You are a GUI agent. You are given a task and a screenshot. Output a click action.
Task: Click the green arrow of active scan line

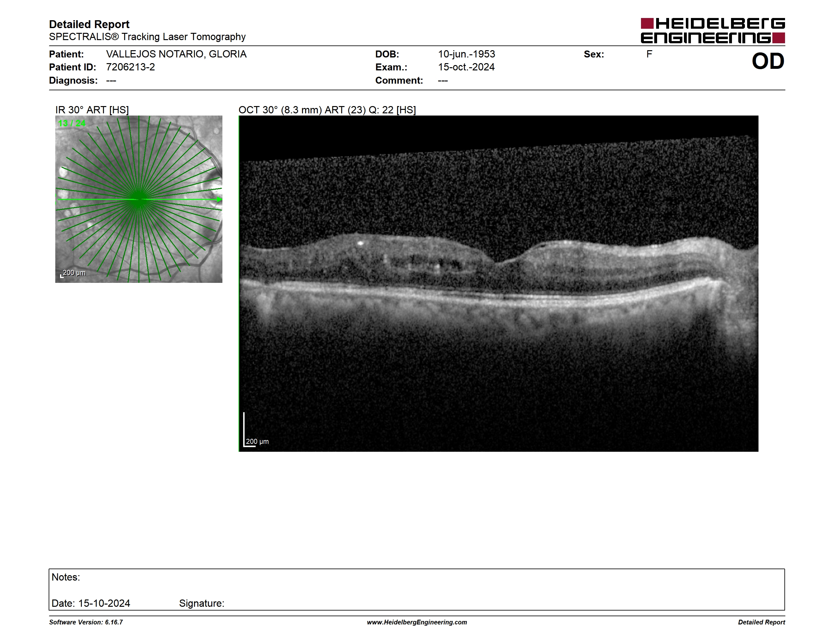[x=219, y=199]
